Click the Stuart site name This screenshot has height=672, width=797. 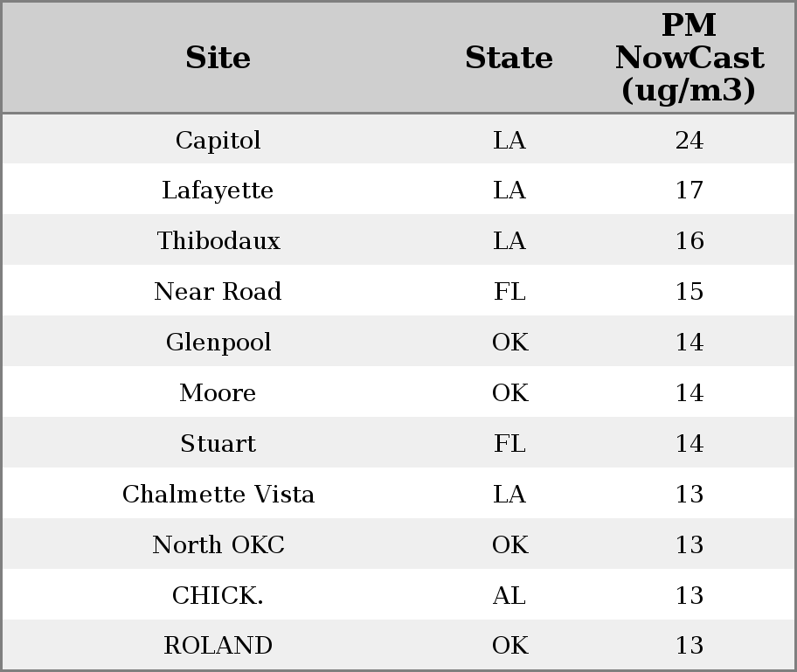point(218,443)
